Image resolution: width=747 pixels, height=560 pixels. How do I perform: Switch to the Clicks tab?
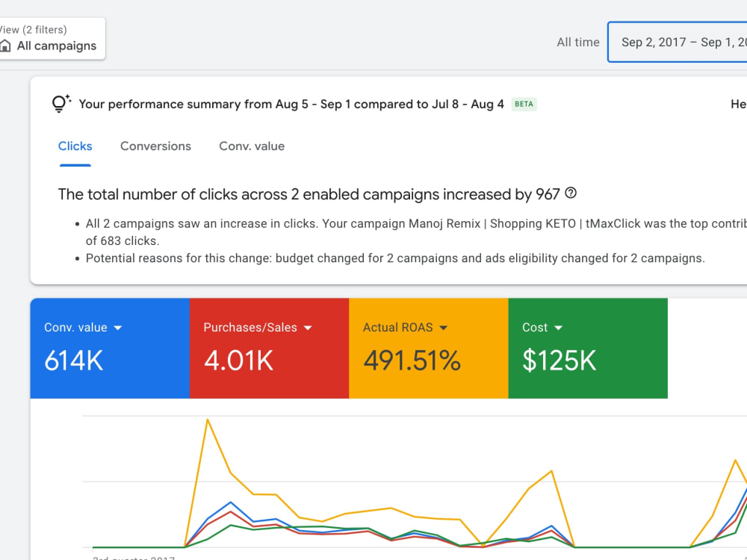point(75,146)
